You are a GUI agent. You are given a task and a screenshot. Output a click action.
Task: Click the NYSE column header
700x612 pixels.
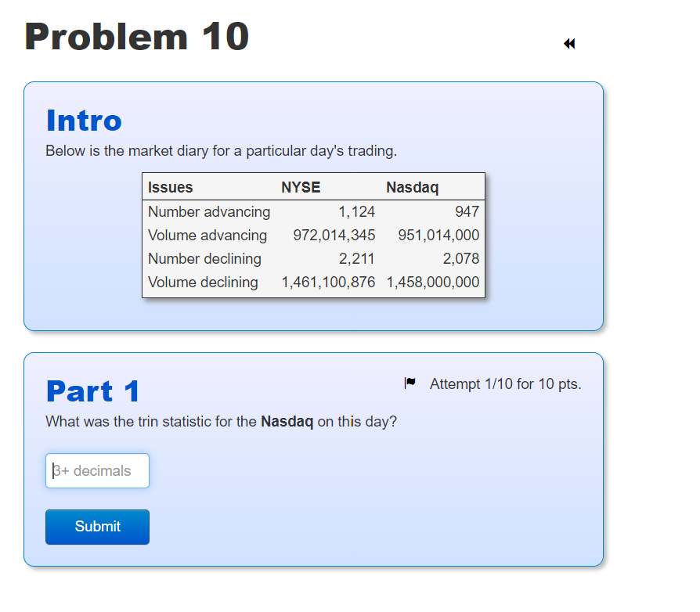(x=301, y=187)
